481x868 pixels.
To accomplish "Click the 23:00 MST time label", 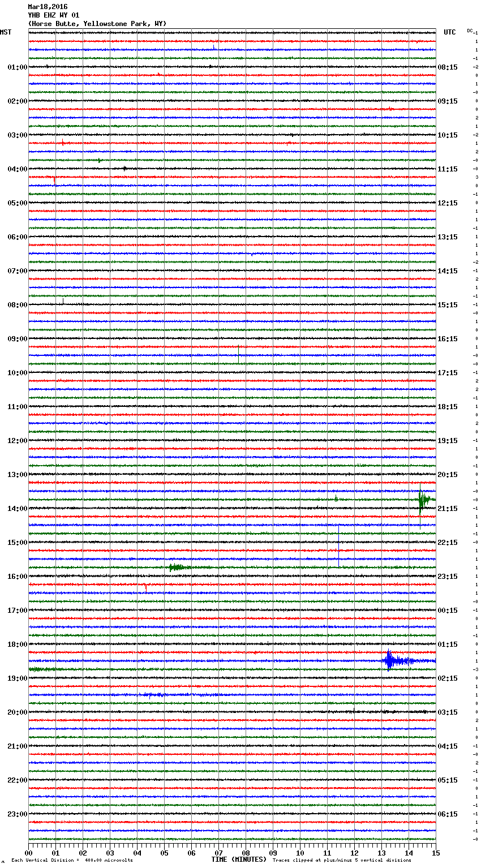I will pos(18,814).
